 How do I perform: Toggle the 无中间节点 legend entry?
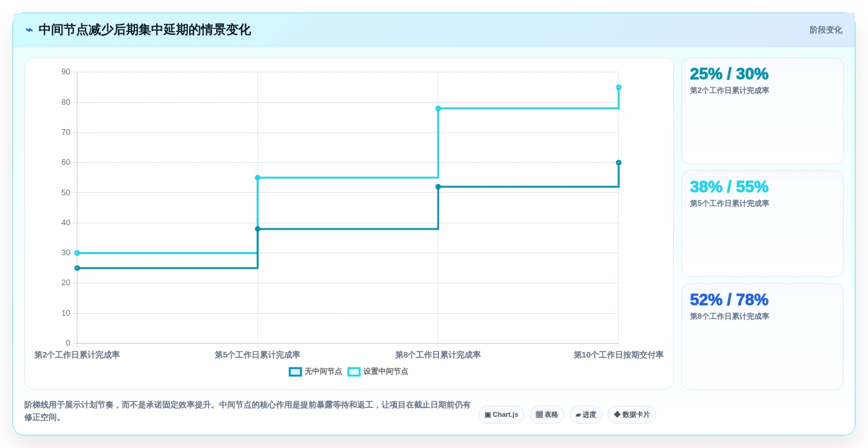(x=315, y=371)
